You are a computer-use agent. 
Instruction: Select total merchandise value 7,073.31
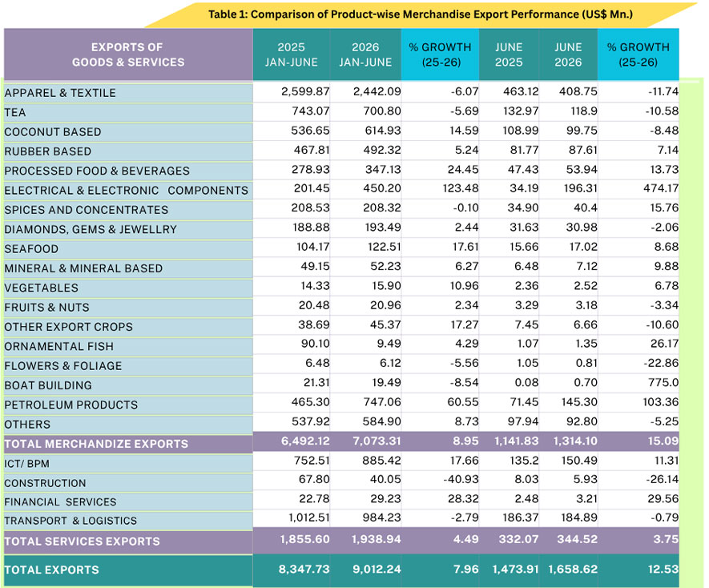[377, 441]
